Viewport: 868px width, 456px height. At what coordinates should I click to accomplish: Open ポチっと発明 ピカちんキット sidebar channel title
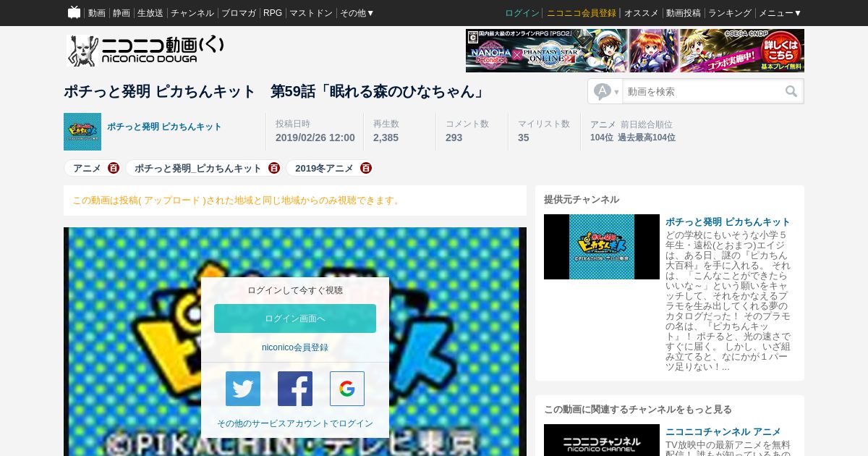(x=728, y=221)
